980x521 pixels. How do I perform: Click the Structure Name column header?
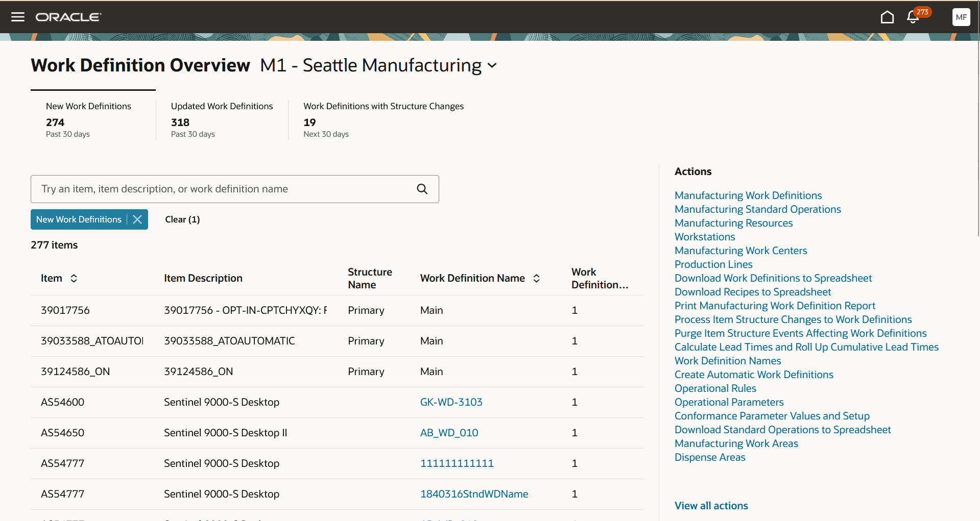click(370, 278)
